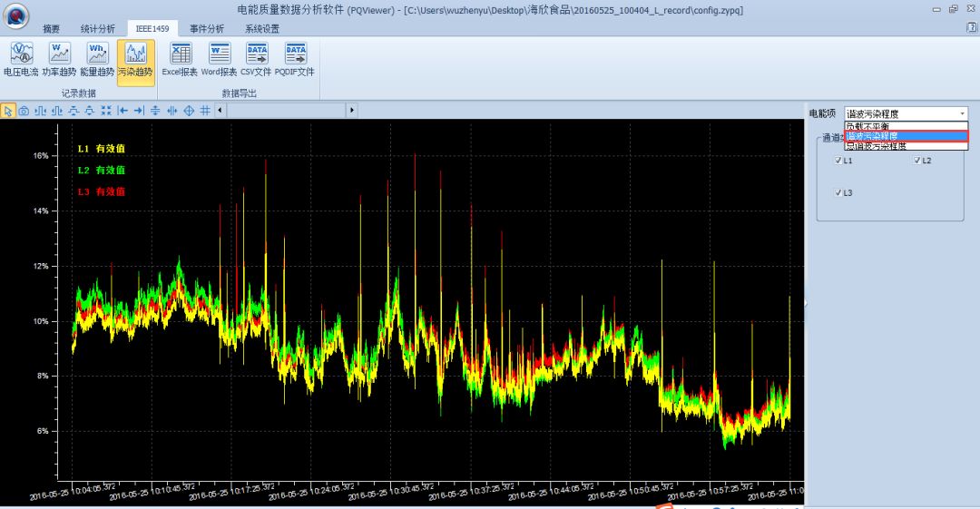Collapse the right side panel splitter arrow
This screenshot has width=980, height=509.
806,303
